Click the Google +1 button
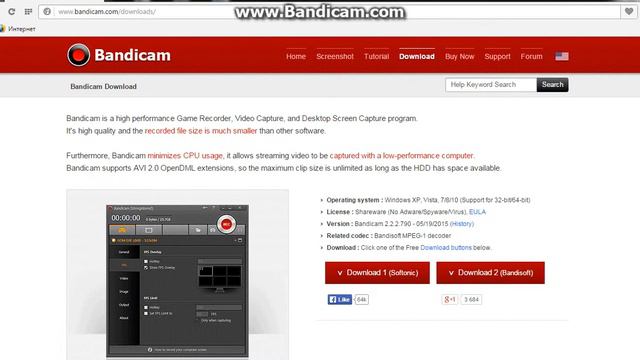640x360 pixels. [x=449, y=300]
